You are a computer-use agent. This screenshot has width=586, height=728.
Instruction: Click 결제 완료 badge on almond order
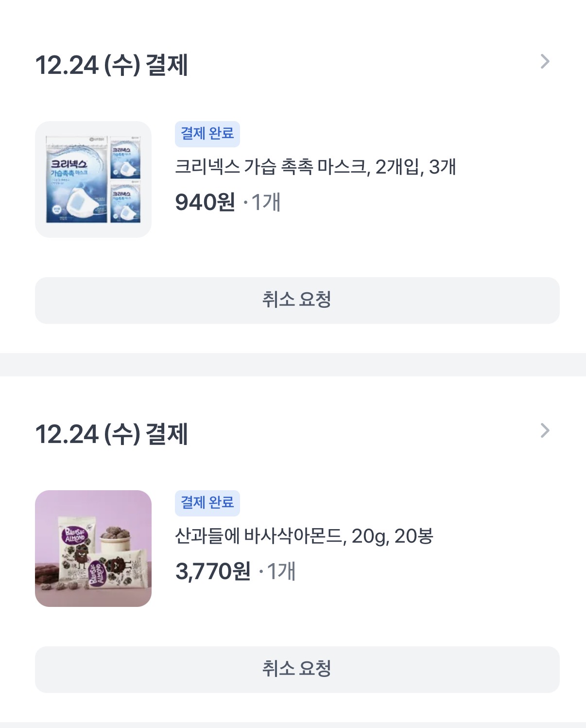coord(207,503)
